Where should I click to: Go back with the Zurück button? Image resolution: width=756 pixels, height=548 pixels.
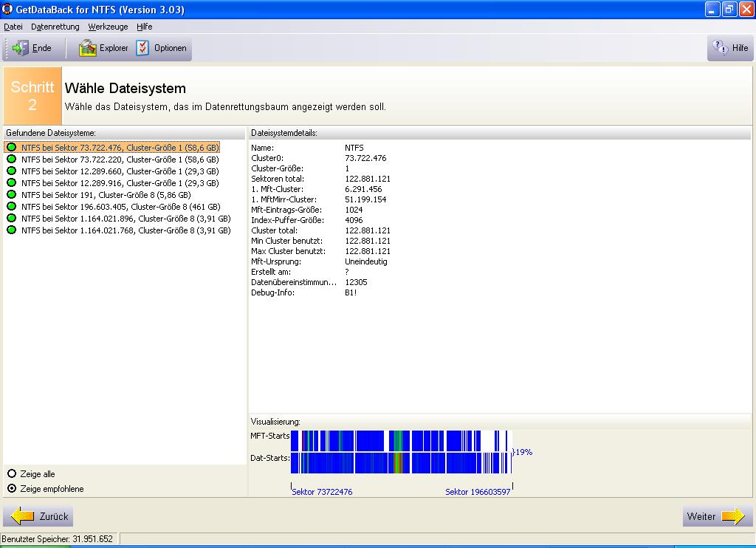coord(38,516)
